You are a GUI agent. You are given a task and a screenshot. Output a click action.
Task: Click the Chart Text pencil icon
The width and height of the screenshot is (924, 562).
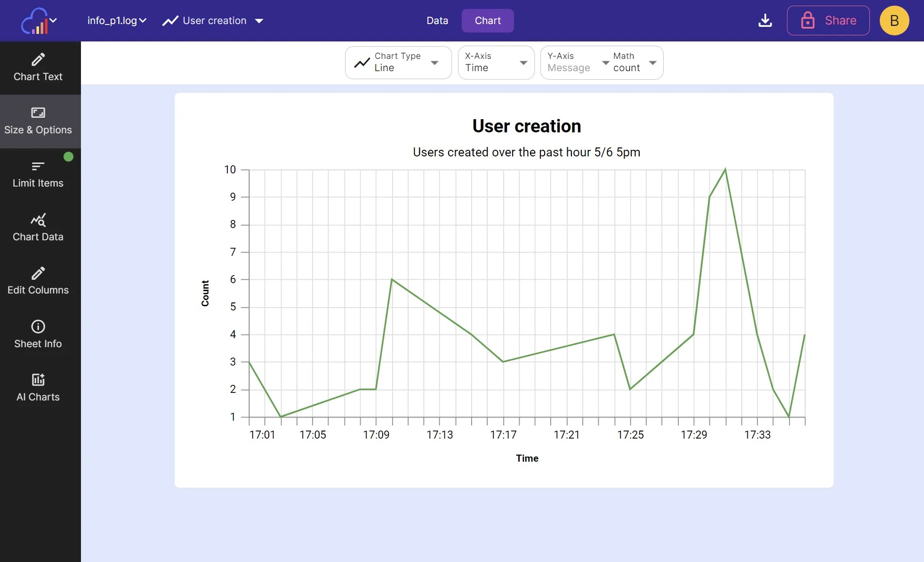coord(38,59)
